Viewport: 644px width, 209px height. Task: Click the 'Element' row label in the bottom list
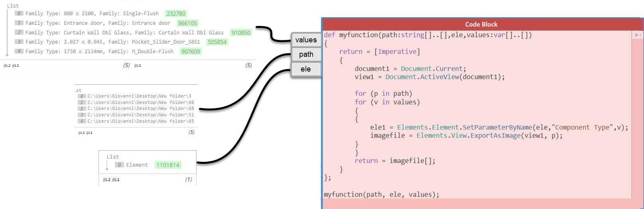coord(137,165)
